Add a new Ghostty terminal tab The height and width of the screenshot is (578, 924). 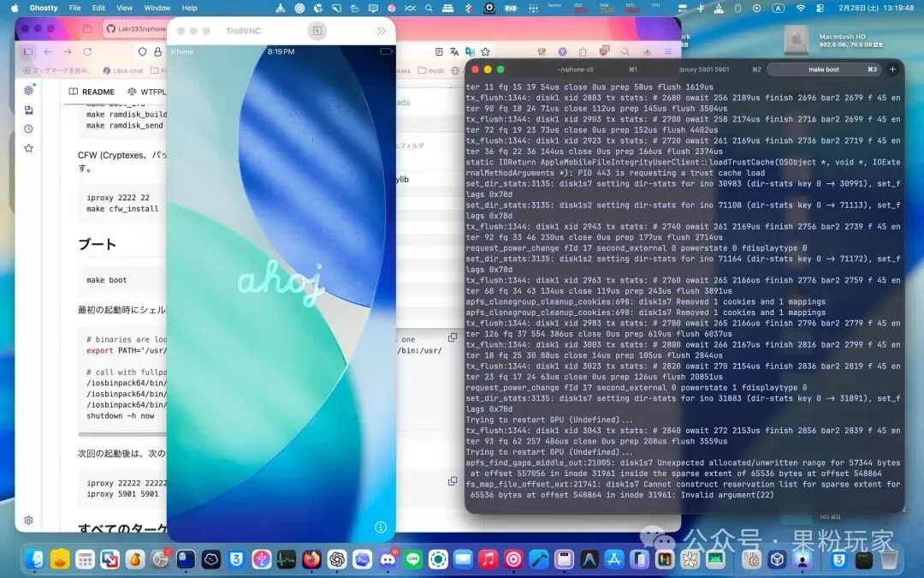[x=892, y=69]
